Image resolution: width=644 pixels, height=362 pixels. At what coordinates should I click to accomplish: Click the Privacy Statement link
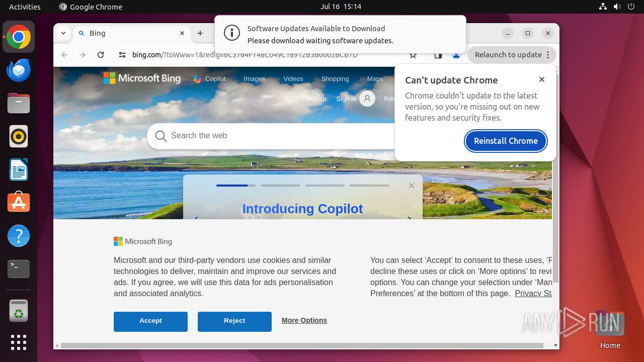click(533, 294)
